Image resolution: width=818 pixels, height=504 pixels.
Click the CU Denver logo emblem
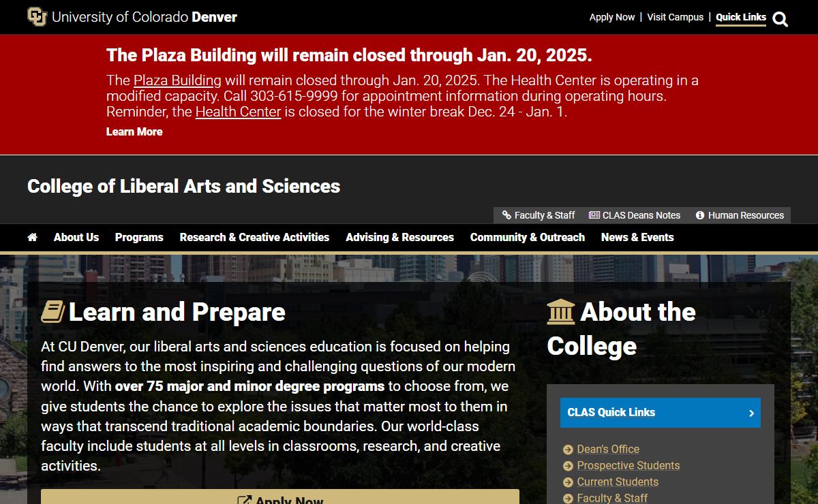point(37,17)
